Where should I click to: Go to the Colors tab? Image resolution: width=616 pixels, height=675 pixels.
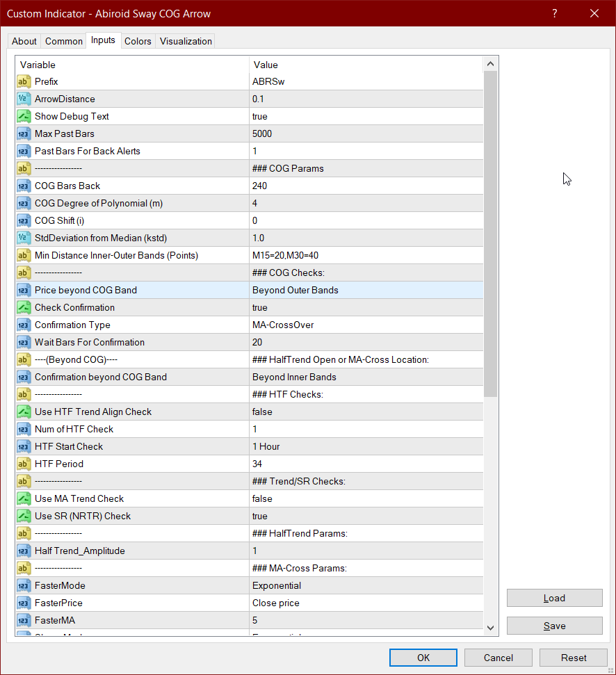click(x=138, y=41)
